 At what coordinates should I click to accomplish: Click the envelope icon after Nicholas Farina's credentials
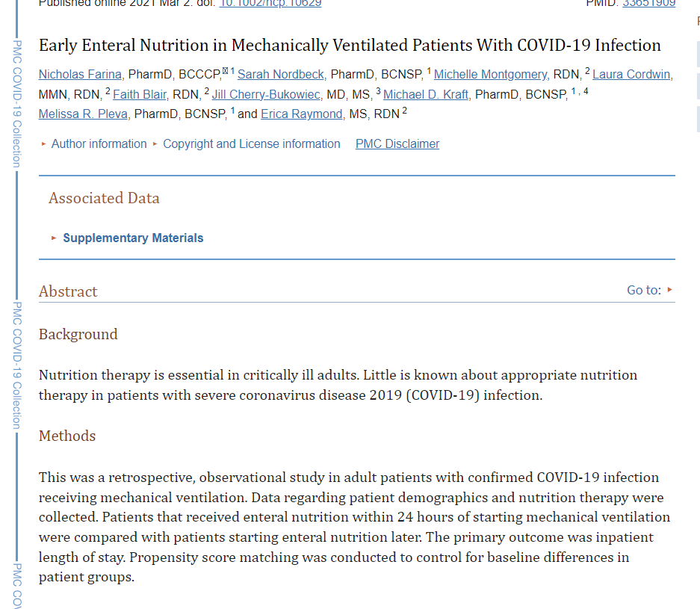tap(225, 71)
